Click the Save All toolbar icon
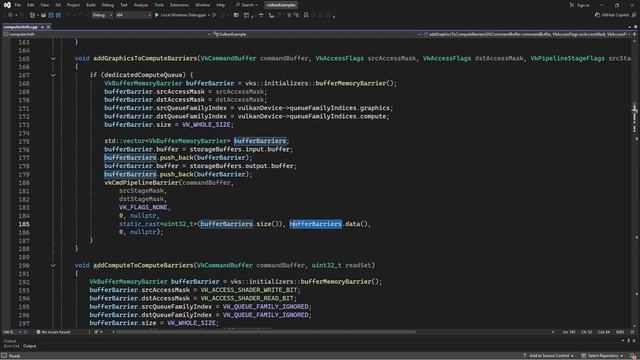The image size is (640, 360). tap(58, 15)
